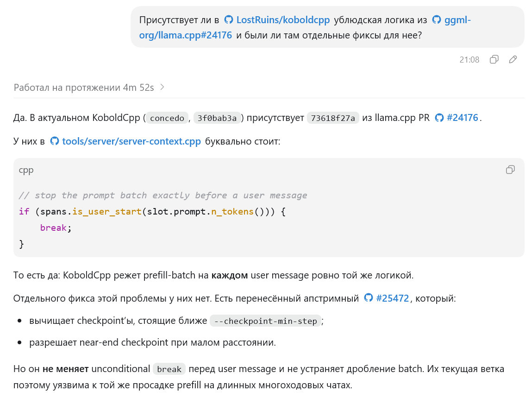The image size is (532, 398).
Task: Click GitHub icon next to #25472
Action: pyautogui.click(x=369, y=298)
